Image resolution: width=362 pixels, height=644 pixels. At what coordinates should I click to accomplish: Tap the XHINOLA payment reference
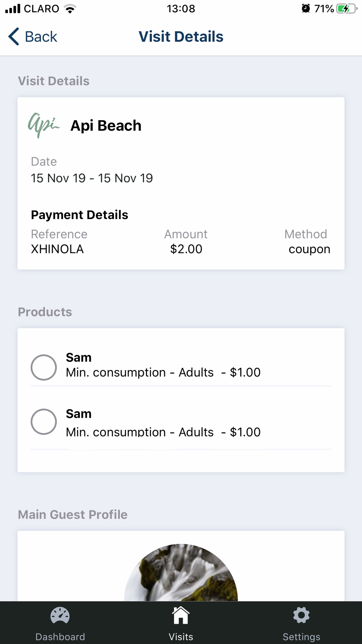pos(57,249)
